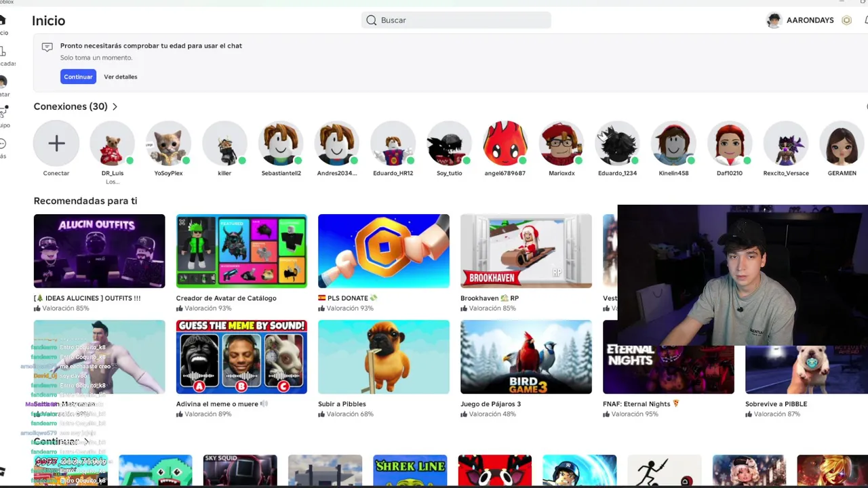The height and width of the screenshot is (488, 868).
Task: Open Eduardo_HR12 friend avatar
Action: pos(393,143)
